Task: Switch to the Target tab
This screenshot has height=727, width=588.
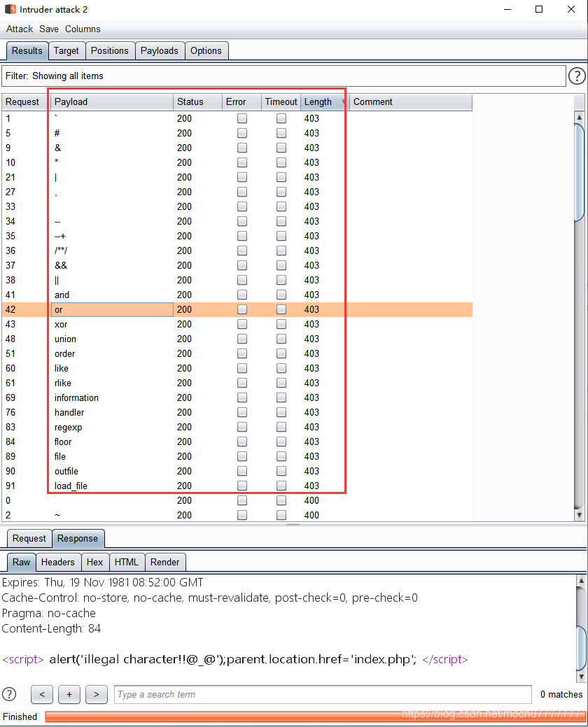Action: [x=66, y=51]
